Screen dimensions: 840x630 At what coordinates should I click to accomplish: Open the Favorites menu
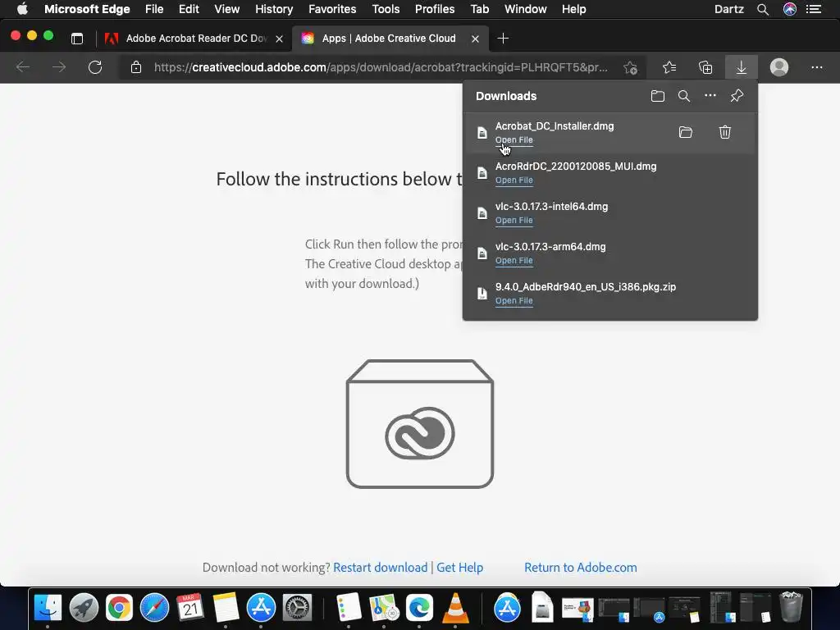(332, 9)
